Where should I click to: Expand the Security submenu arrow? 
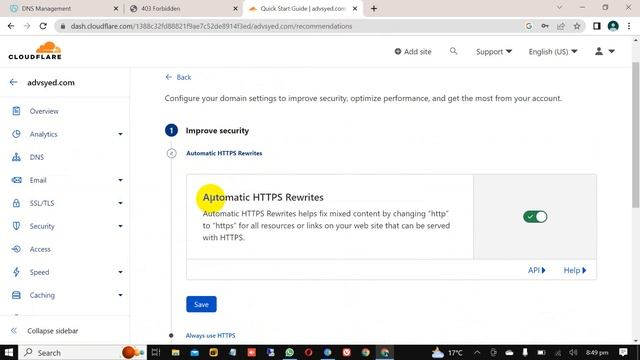click(120, 226)
